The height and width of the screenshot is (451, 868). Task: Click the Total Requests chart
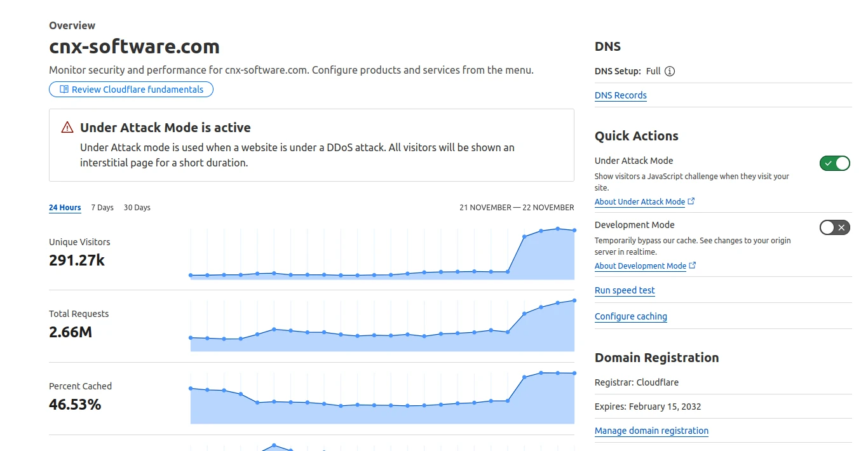(x=382, y=325)
